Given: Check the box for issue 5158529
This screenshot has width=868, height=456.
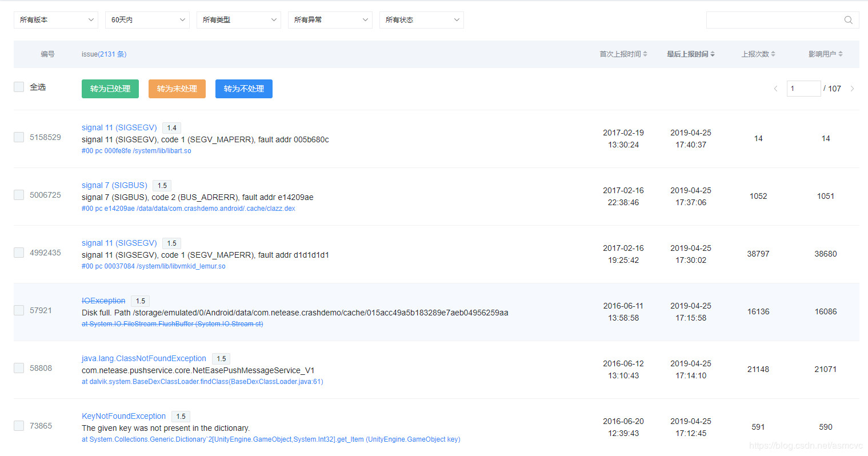Looking at the screenshot, I should pyautogui.click(x=19, y=137).
